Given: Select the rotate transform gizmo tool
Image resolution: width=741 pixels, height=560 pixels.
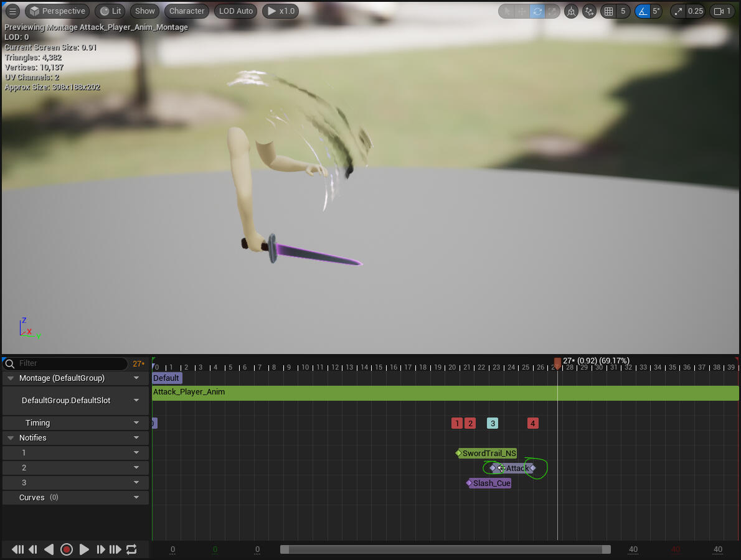Looking at the screenshot, I should click(537, 11).
